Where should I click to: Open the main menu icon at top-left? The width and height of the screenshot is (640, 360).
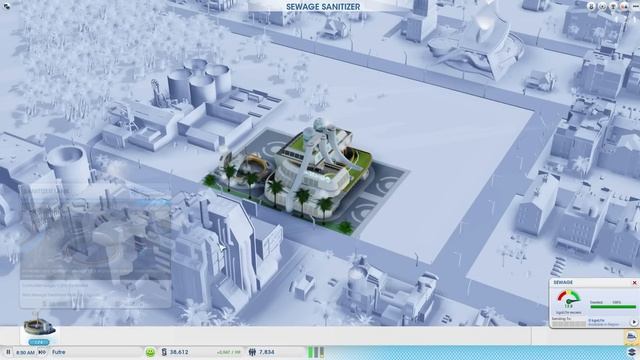click(6, 6)
